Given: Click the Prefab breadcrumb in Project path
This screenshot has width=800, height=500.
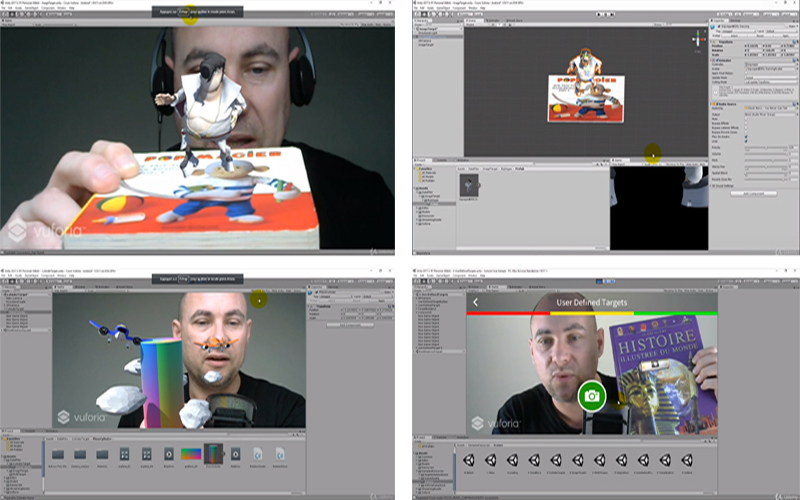Looking at the screenshot, I should coord(519,169).
